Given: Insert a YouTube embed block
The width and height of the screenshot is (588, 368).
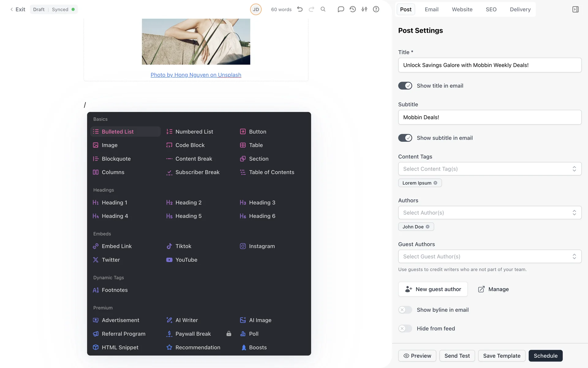Looking at the screenshot, I should click(186, 260).
